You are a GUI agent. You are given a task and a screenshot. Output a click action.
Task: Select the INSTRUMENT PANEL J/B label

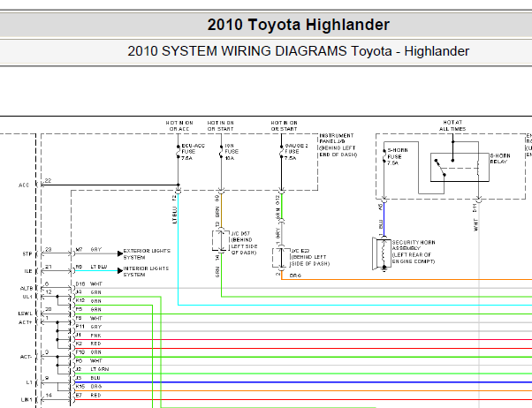click(338, 145)
